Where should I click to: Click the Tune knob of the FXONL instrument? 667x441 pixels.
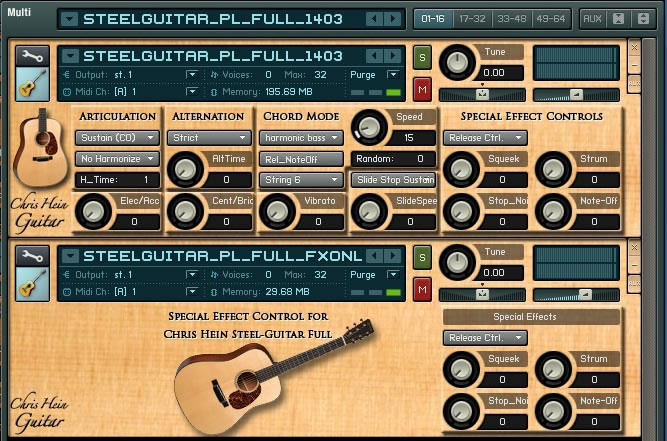(457, 262)
